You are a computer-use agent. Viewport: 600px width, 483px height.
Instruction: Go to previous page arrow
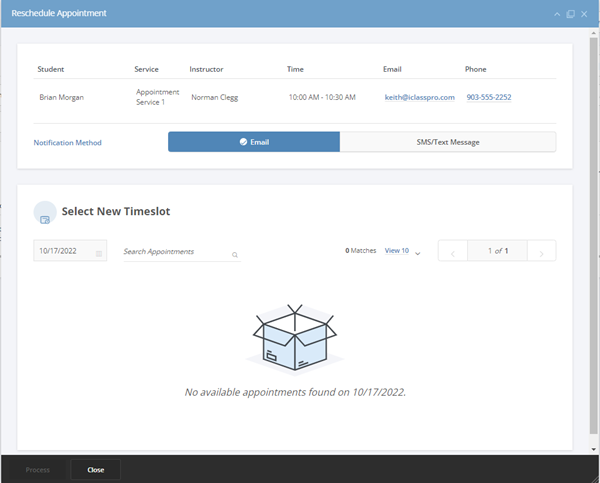click(453, 253)
